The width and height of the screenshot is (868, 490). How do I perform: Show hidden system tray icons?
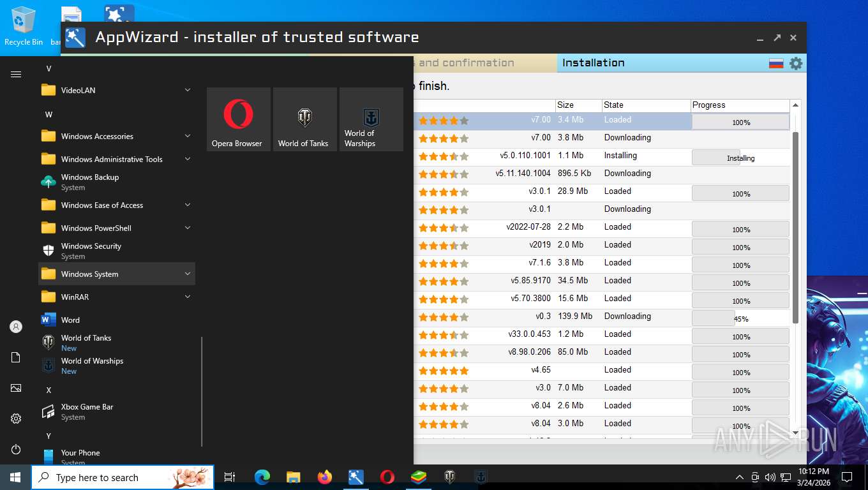[x=740, y=477]
